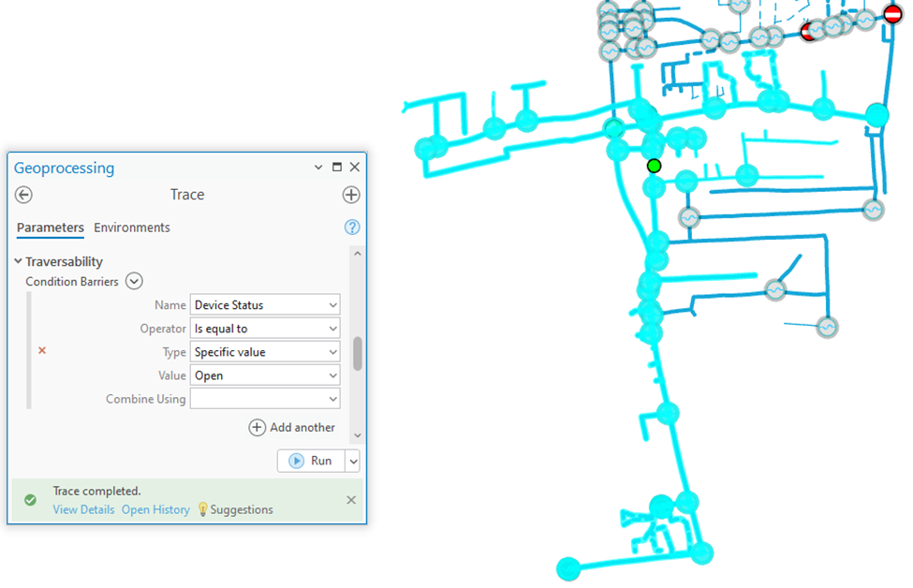Click the parameters scrollbar up arrow
The height and width of the screenshot is (588, 913).
tap(358, 253)
